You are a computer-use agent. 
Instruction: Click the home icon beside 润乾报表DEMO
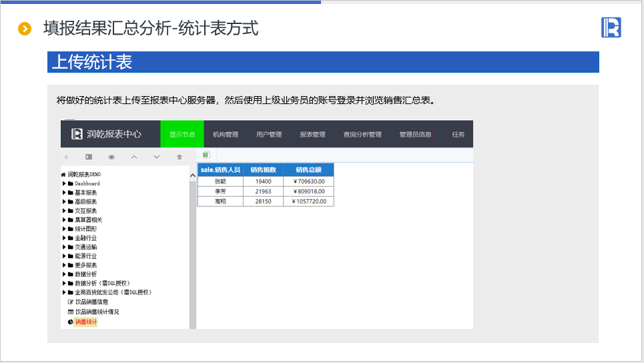point(63,174)
